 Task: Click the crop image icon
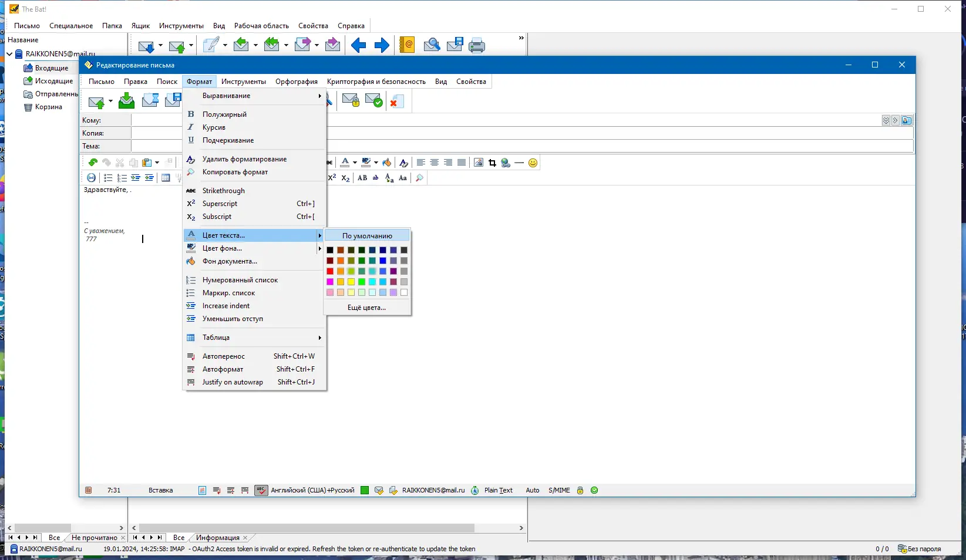tap(492, 163)
